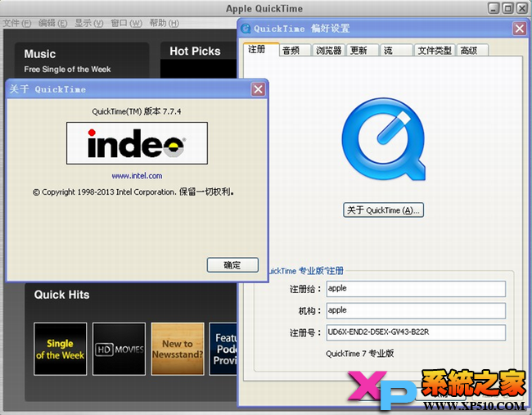The height and width of the screenshot is (415, 532).
Task: Open the 窗口 (W) menu
Action: pos(126,23)
